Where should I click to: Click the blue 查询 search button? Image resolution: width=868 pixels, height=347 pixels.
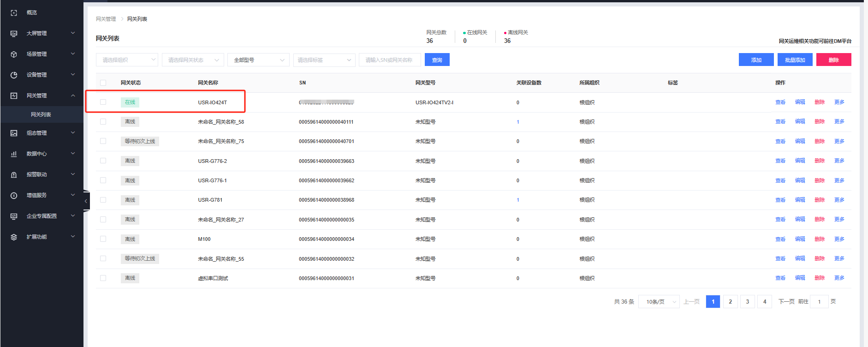pos(437,60)
